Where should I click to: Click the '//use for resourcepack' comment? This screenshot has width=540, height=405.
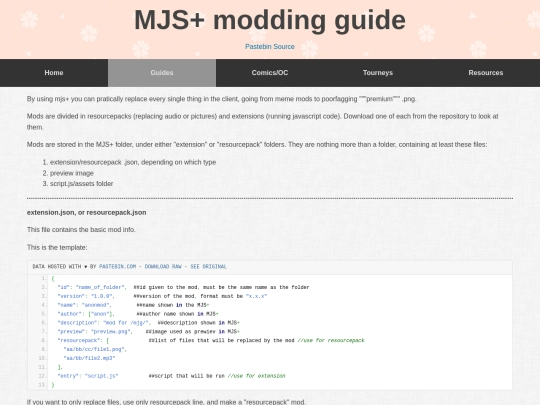coord(331,341)
